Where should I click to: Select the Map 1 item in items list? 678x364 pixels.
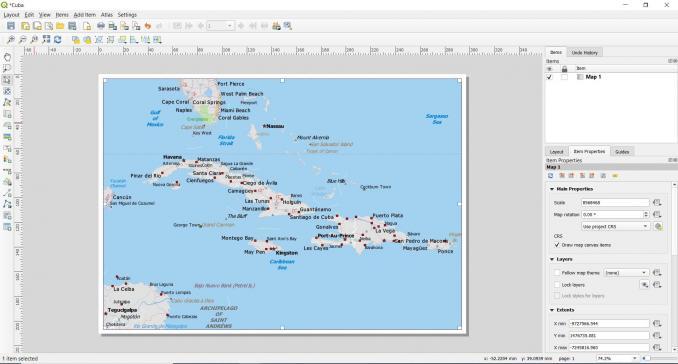tap(593, 77)
